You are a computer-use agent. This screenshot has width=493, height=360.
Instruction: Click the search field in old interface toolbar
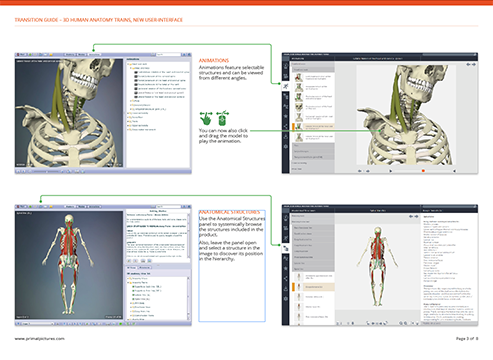[168, 54]
